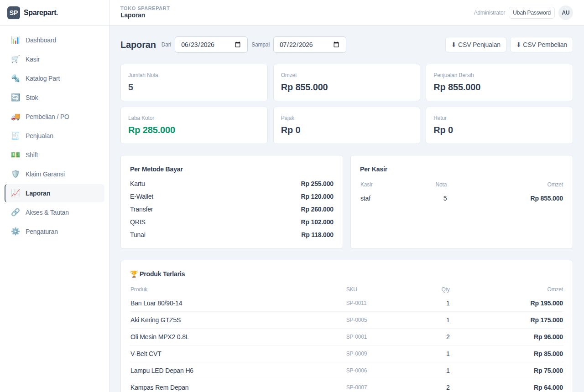The height and width of the screenshot is (392, 584).
Task: Click the Tunai payment method row
Action: pyautogui.click(x=232, y=235)
